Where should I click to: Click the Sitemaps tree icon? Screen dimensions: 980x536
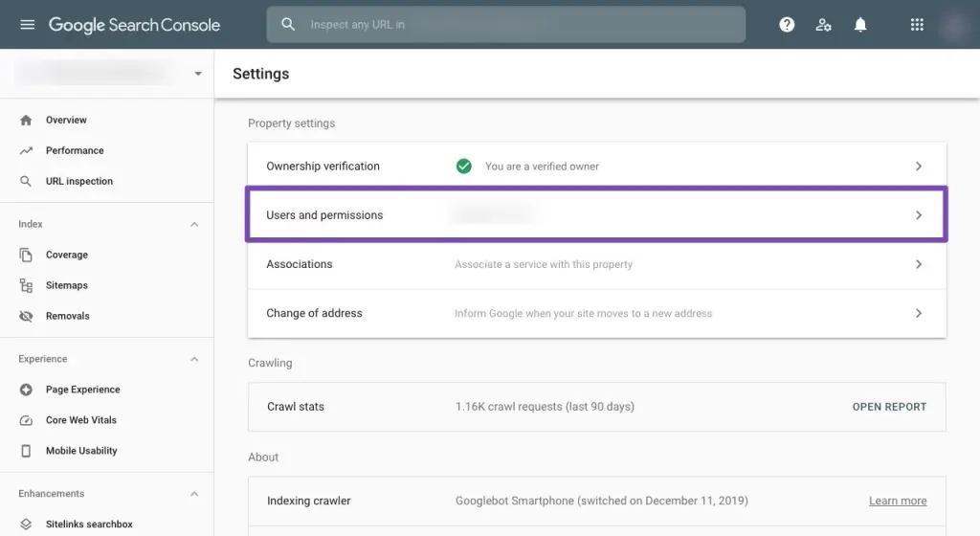pos(26,285)
